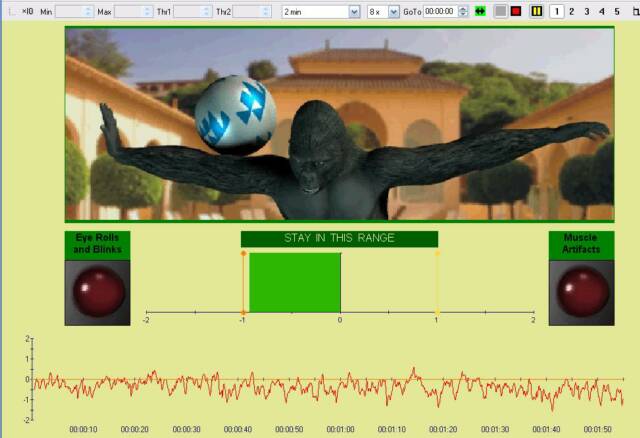Click the Max field stepper arrows
640x438 pixels.
tap(148, 12)
